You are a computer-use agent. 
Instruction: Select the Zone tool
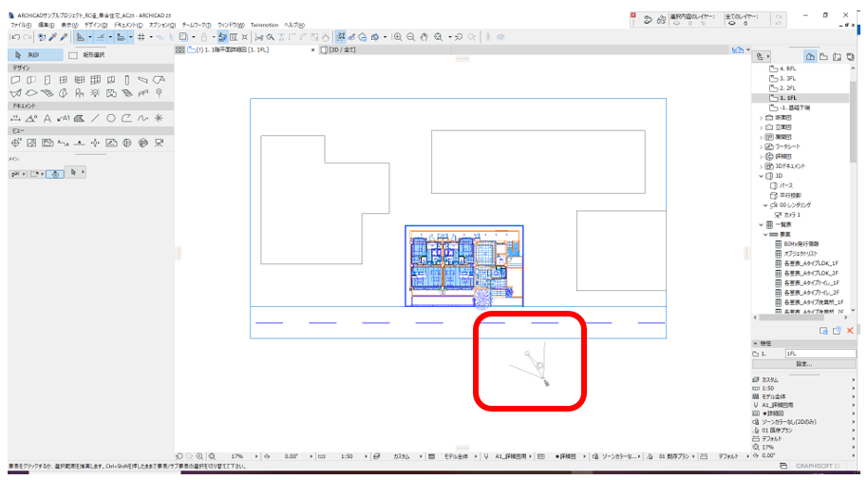click(111, 93)
